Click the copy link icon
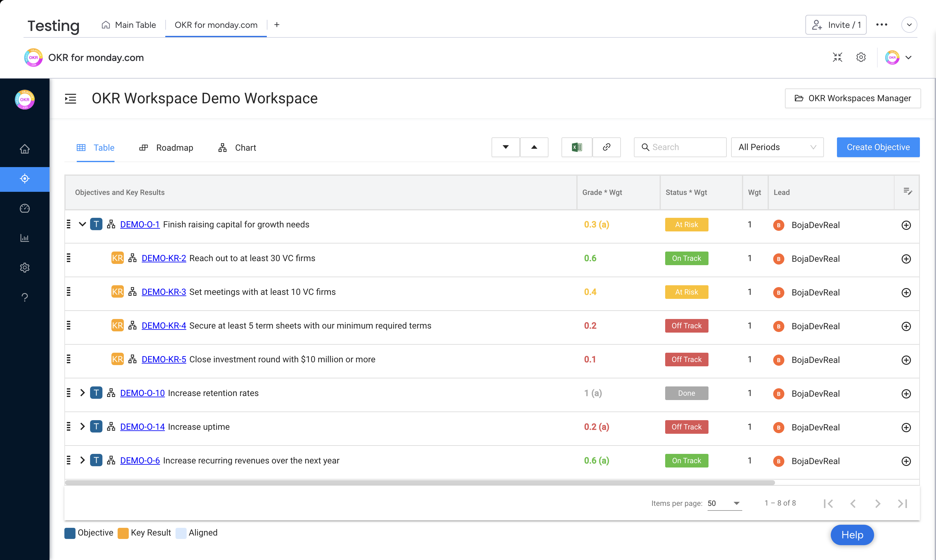This screenshot has height=560, width=936. pyautogui.click(x=607, y=147)
